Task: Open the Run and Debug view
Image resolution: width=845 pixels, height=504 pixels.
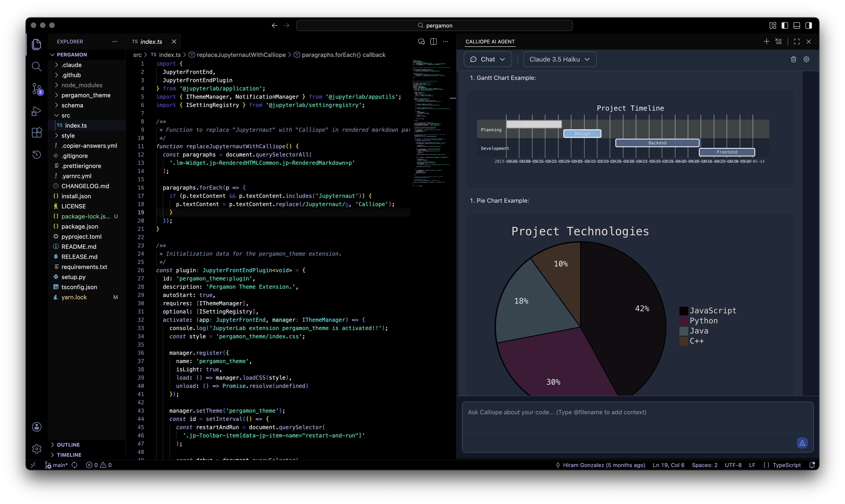Action: (x=36, y=111)
